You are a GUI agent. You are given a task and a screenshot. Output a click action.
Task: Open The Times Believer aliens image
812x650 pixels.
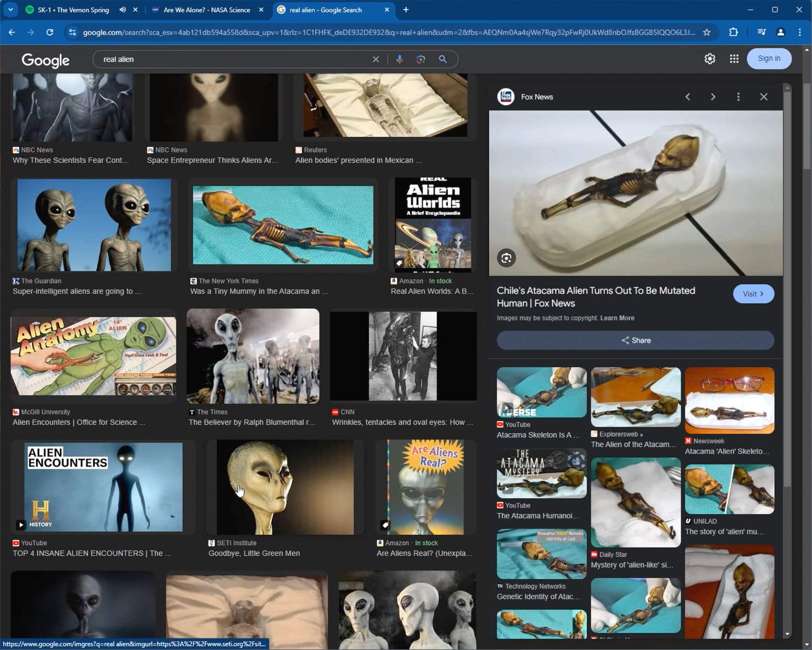253,356
